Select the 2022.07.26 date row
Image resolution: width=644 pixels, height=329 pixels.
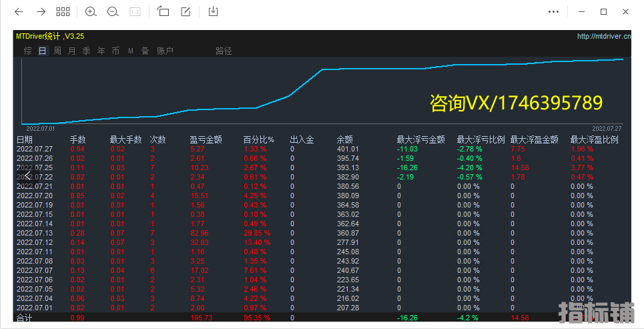pos(35,158)
